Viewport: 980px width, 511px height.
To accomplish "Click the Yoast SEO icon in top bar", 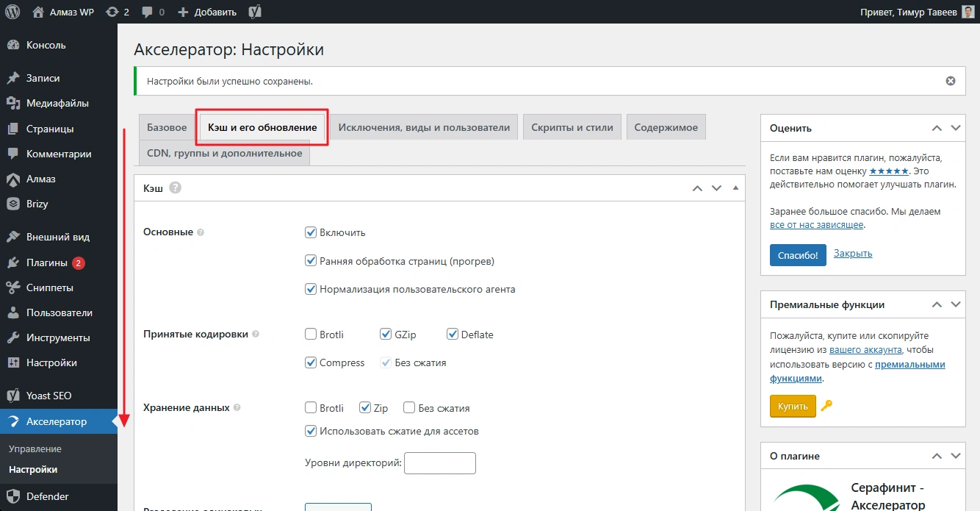I will coord(256,12).
